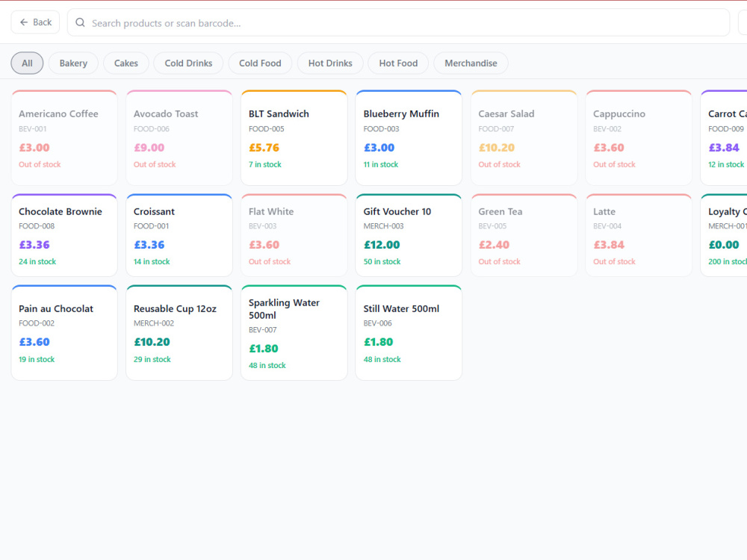Click the out-of-stock Green Tea card
Viewport: 747px width, 560px height.
(524, 235)
